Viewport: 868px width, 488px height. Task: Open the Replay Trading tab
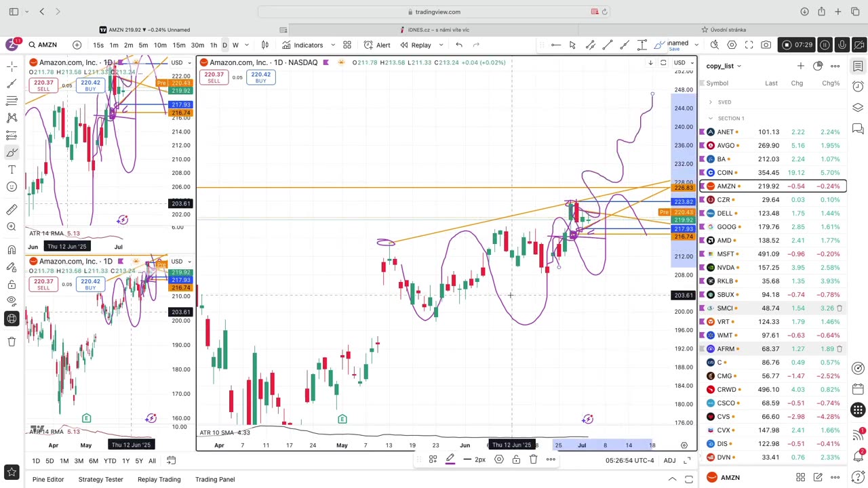(x=159, y=479)
